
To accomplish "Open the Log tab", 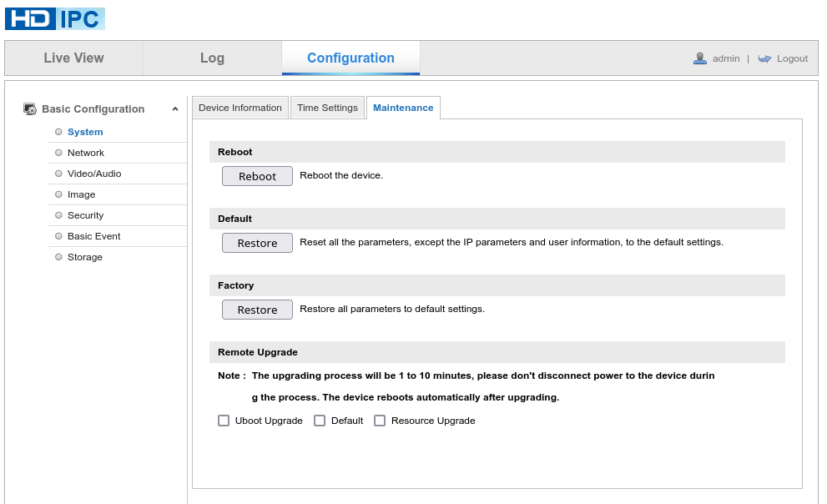I will (x=211, y=58).
